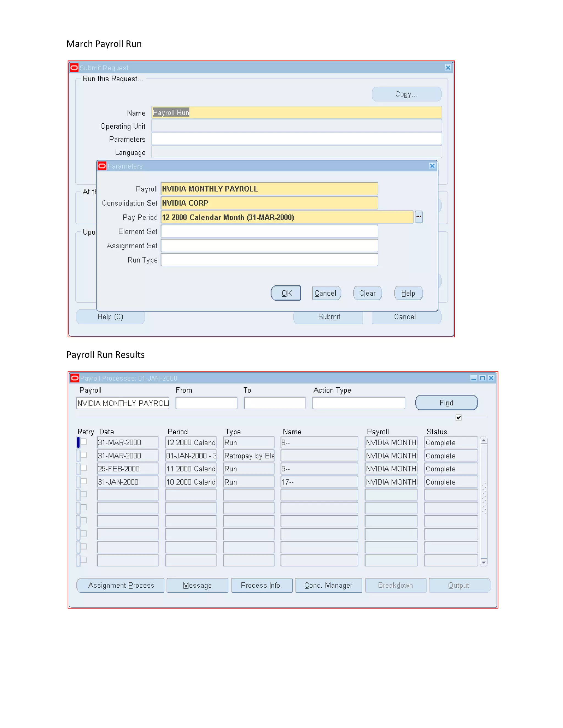
Task: Uncheck the checkbox below Find button
Action: 459,417
